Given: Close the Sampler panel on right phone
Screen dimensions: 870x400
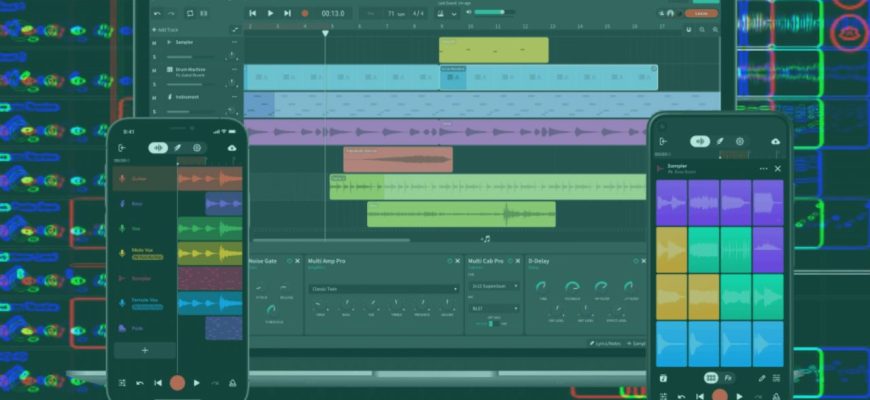Looking at the screenshot, I should [x=778, y=169].
